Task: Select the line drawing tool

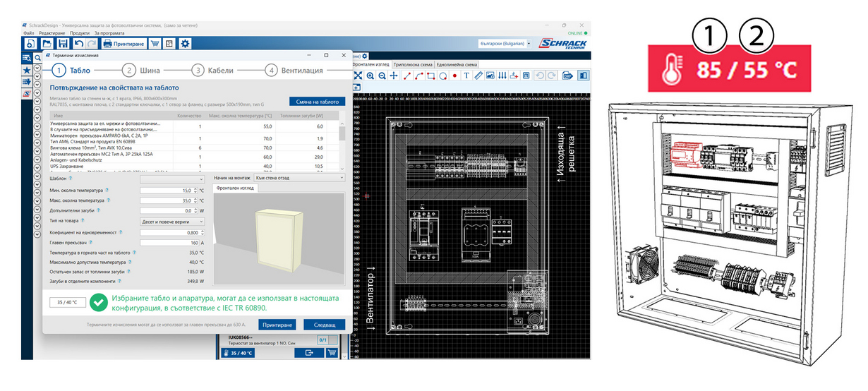Action: (x=407, y=76)
